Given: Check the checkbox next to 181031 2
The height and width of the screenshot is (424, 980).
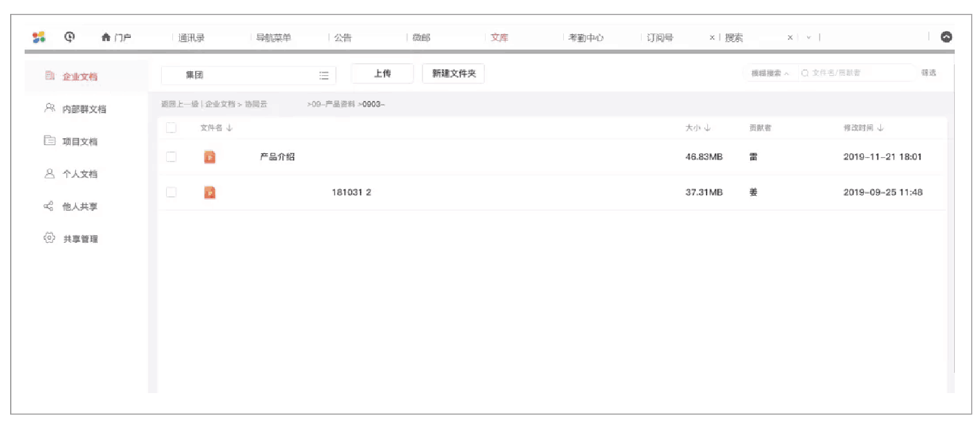Looking at the screenshot, I should [x=171, y=192].
